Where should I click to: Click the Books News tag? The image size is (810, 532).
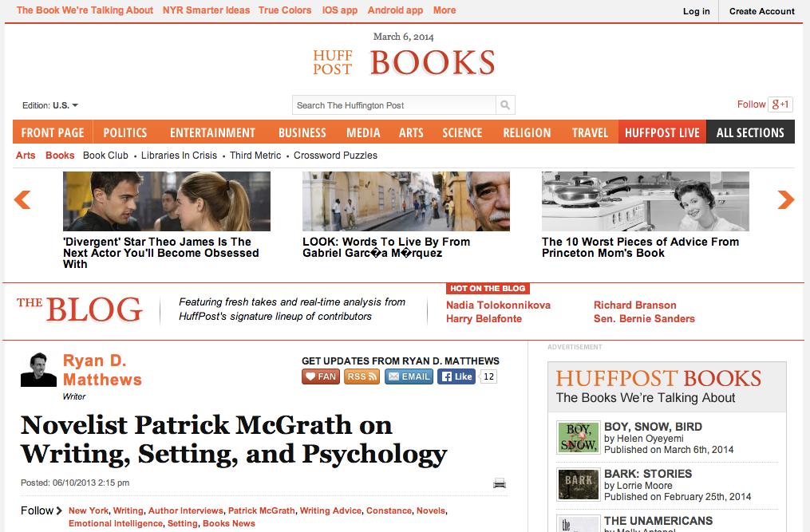tap(229, 524)
